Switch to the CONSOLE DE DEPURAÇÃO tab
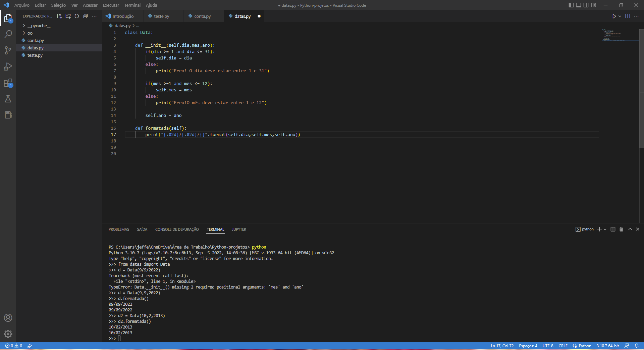 click(x=177, y=229)
